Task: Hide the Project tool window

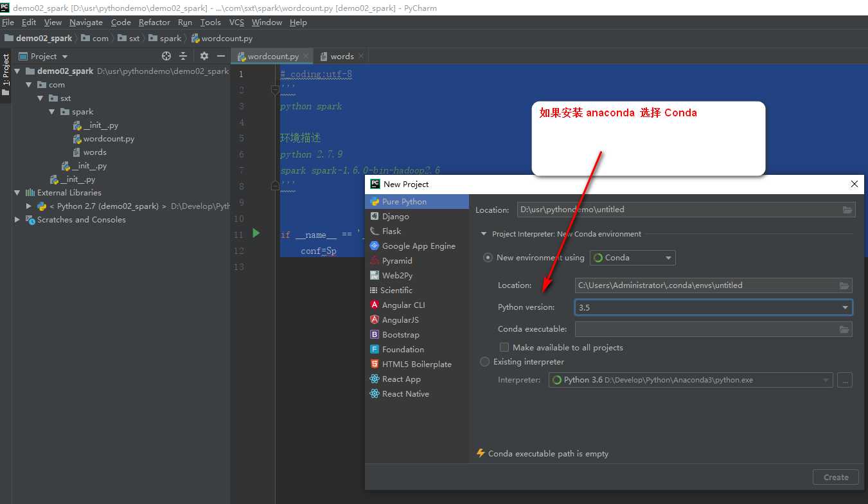Action: 221,56
